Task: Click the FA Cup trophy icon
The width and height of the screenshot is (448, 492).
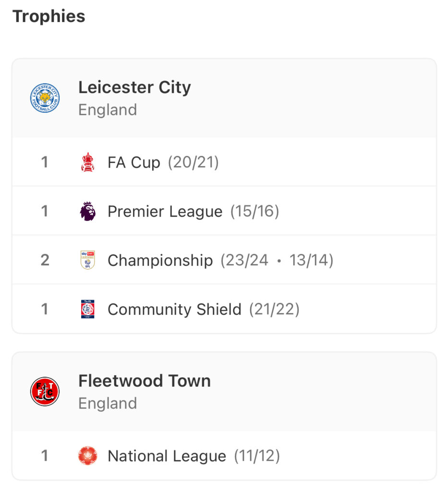Action: [87, 162]
